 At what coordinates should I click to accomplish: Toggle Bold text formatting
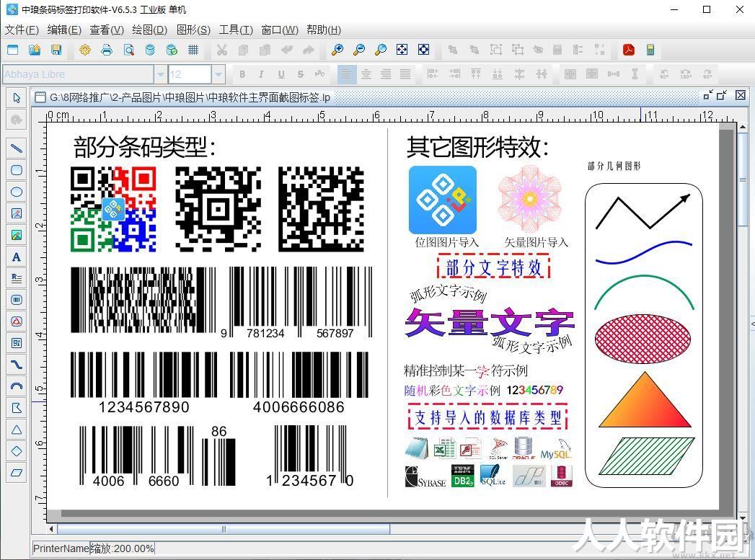pyautogui.click(x=242, y=74)
